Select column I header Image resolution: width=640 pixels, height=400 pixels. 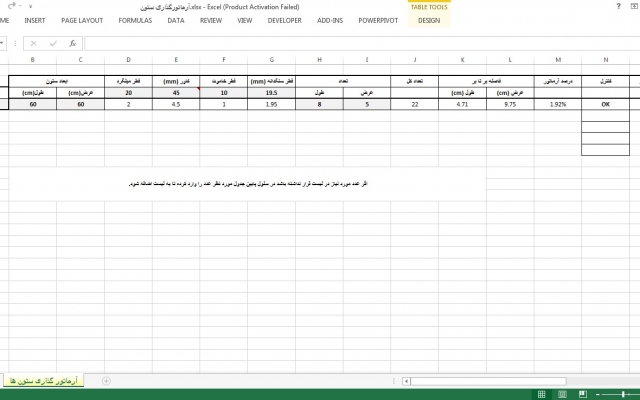pyautogui.click(x=367, y=60)
